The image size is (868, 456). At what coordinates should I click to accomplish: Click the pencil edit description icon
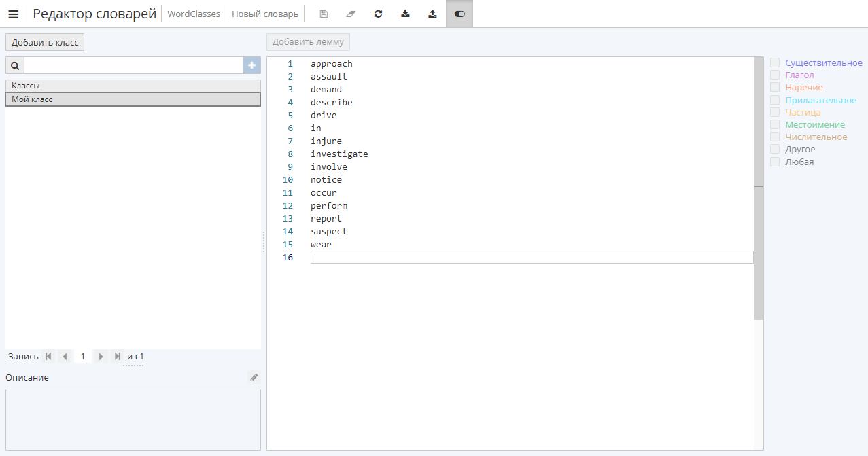pyautogui.click(x=254, y=377)
